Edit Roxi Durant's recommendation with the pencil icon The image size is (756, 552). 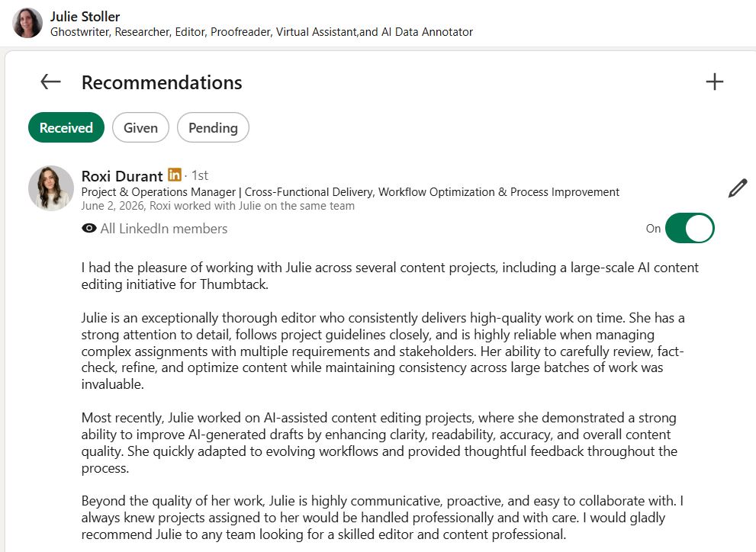pyautogui.click(x=738, y=188)
